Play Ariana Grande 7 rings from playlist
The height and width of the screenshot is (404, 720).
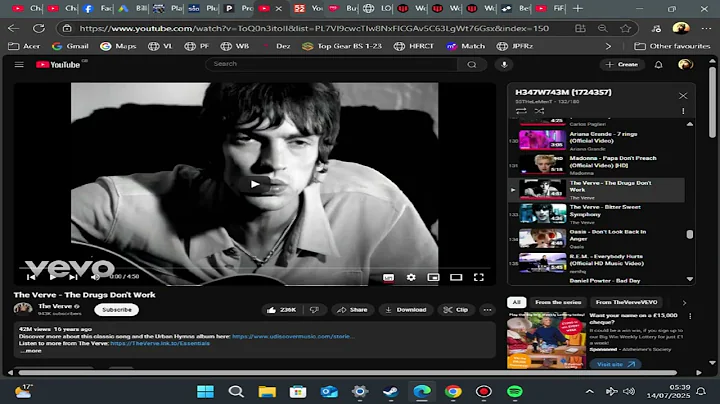point(596,140)
